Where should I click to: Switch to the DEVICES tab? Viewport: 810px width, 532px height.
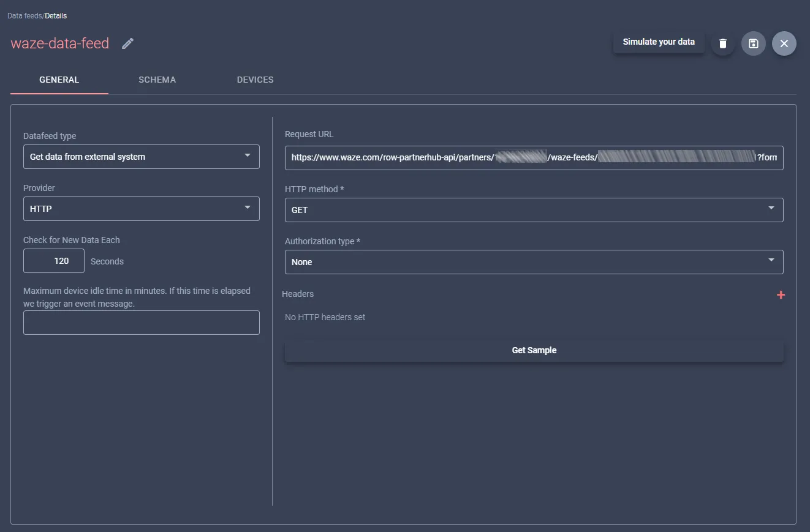tap(255, 80)
